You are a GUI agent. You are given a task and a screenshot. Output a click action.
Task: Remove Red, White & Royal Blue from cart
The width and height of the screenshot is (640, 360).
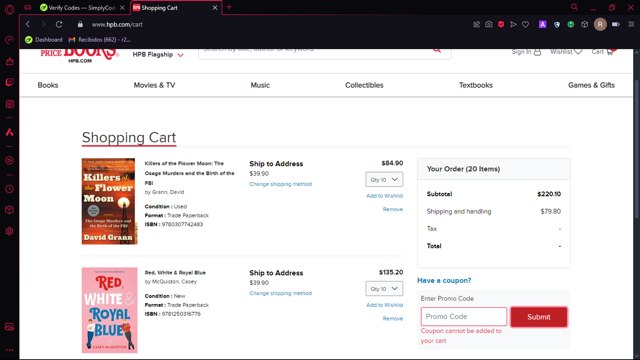[393, 318]
